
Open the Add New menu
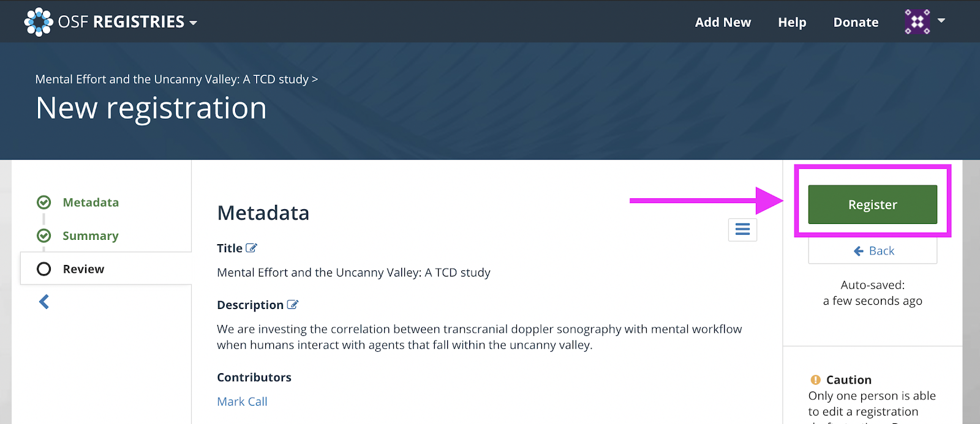pos(723,22)
